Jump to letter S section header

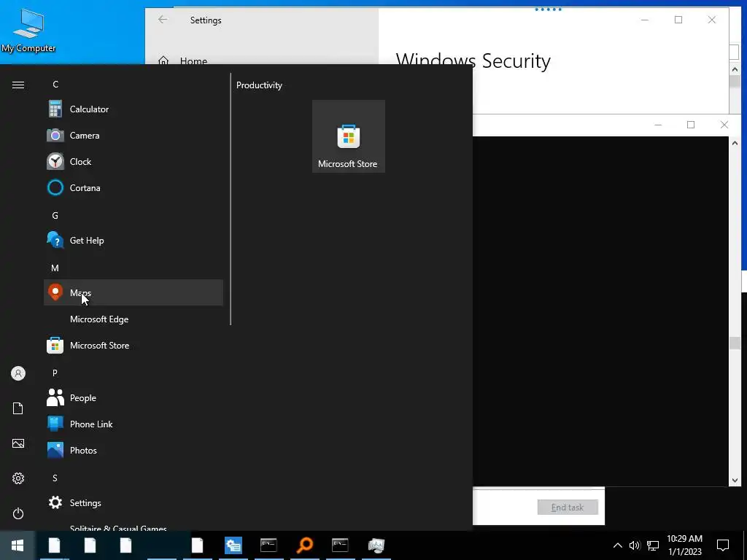tap(55, 478)
